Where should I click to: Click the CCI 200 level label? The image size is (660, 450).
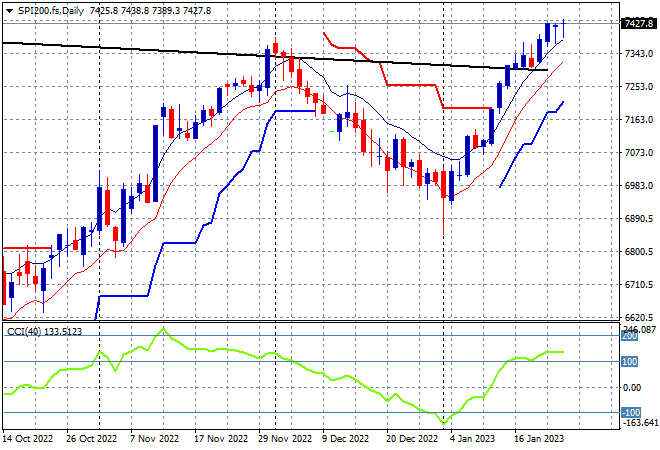pyautogui.click(x=630, y=336)
